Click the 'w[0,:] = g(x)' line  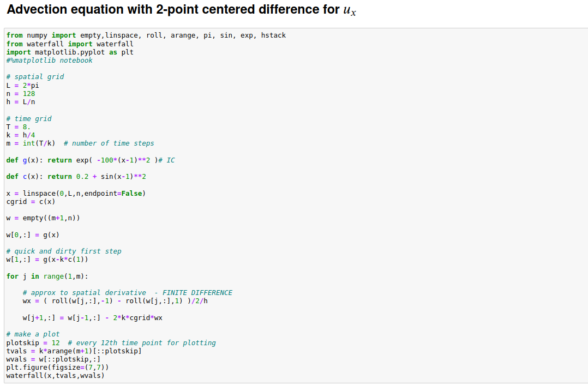pyautogui.click(x=33, y=235)
